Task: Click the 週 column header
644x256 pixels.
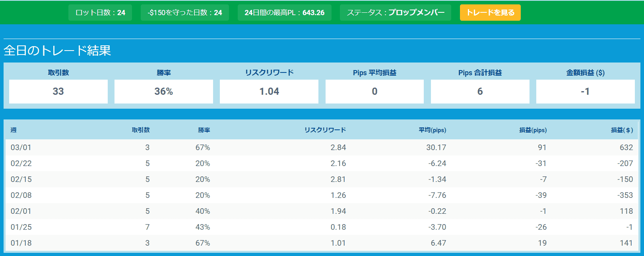Action: [x=14, y=130]
